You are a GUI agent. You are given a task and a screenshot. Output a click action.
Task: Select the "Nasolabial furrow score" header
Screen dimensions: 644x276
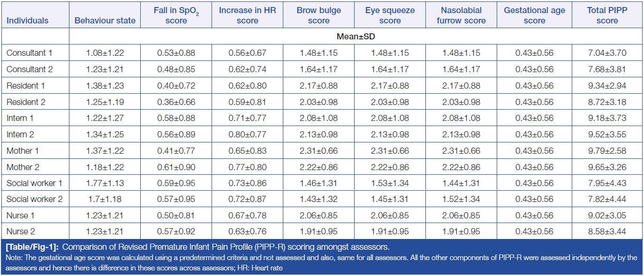(x=461, y=15)
